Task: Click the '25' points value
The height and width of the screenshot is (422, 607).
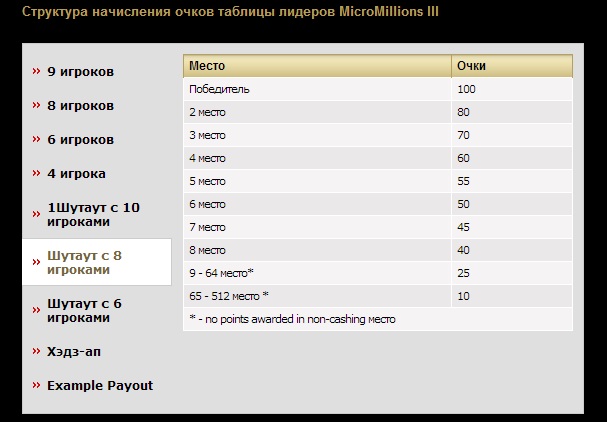Action: [463, 273]
